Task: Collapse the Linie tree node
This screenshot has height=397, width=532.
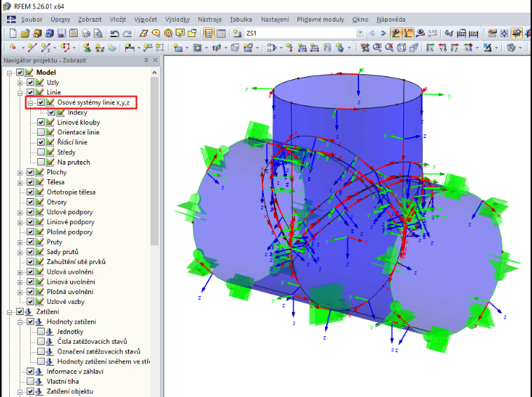Action: pyautogui.click(x=20, y=92)
